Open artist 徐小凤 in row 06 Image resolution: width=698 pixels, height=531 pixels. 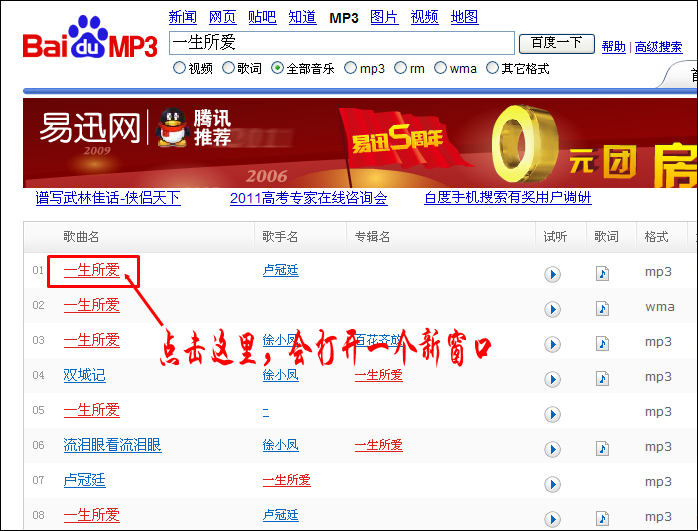pyautogui.click(x=280, y=445)
